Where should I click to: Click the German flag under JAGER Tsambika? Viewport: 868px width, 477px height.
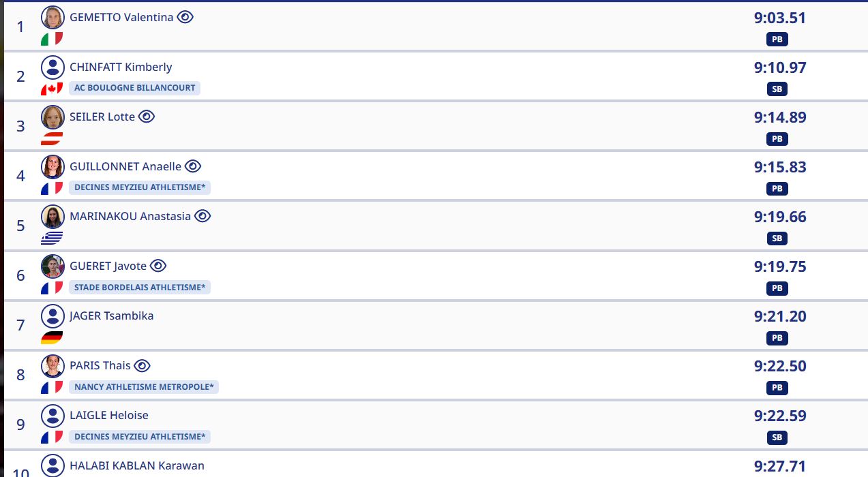pyautogui.click(x=52, y=337)
